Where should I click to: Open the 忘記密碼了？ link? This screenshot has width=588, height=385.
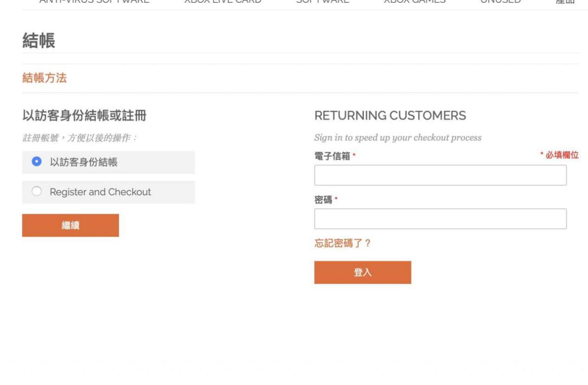342,243
